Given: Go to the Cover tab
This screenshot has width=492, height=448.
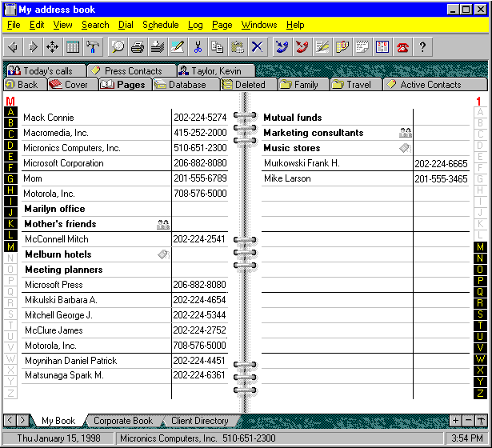Looking at the screenshot, I should point(73,85).
